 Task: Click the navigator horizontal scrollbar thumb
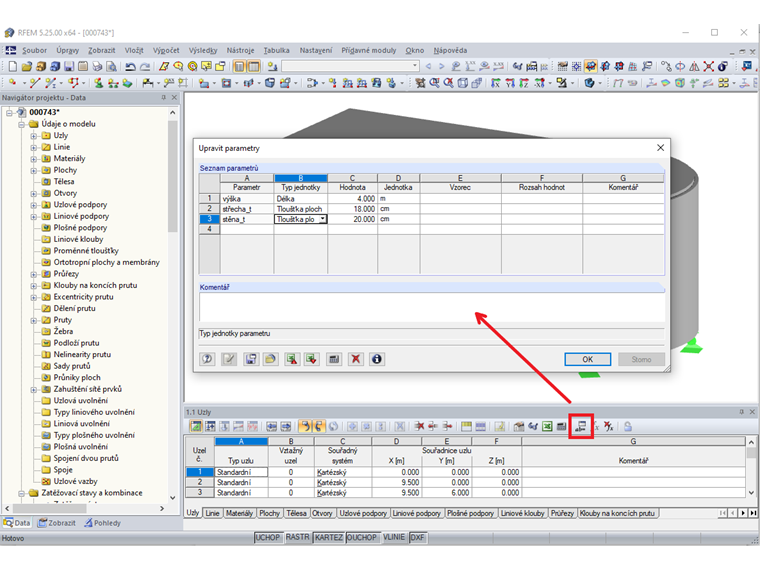(x=49, y=508)
